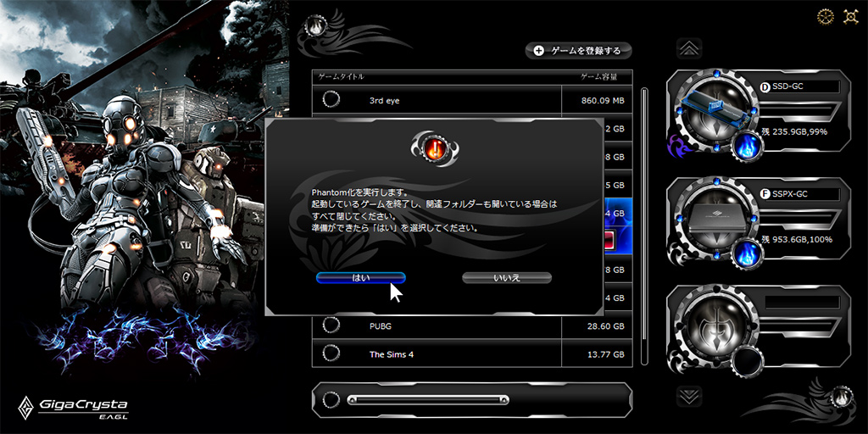Screen dimensions: 868x434
Task: Click ゲーム容量 column header
Action: [598, 76]
